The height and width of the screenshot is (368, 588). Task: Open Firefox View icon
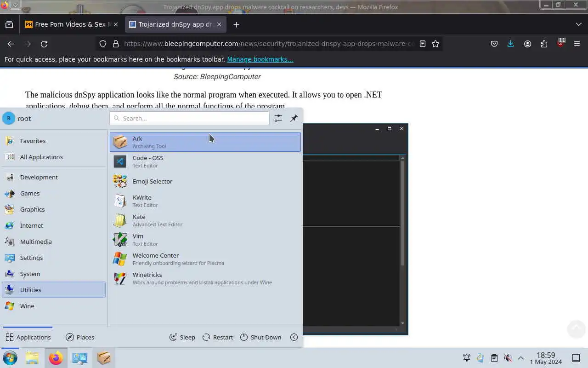click(9, 24)
